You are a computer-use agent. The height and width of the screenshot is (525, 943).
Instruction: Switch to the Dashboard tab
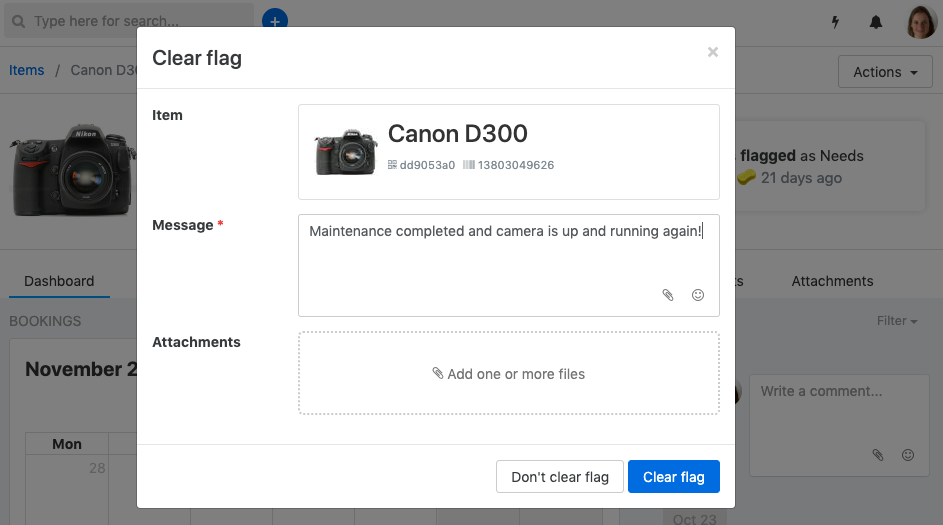pos(59,281)
